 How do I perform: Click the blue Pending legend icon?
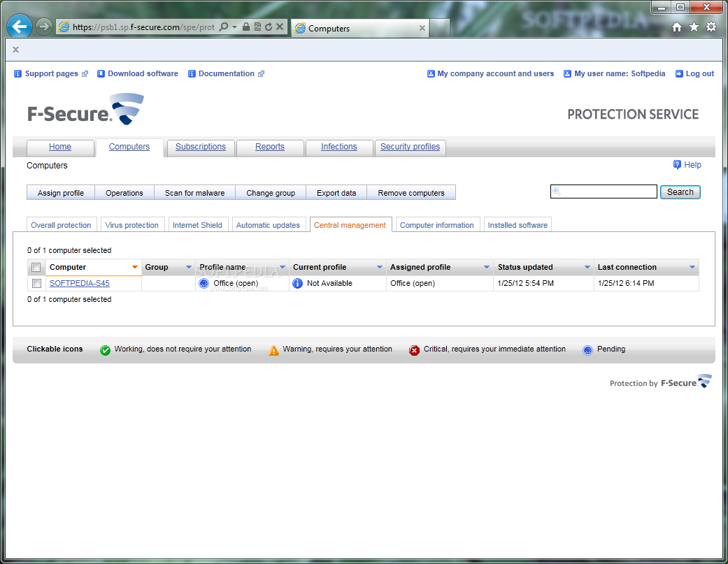pos(588,350)
